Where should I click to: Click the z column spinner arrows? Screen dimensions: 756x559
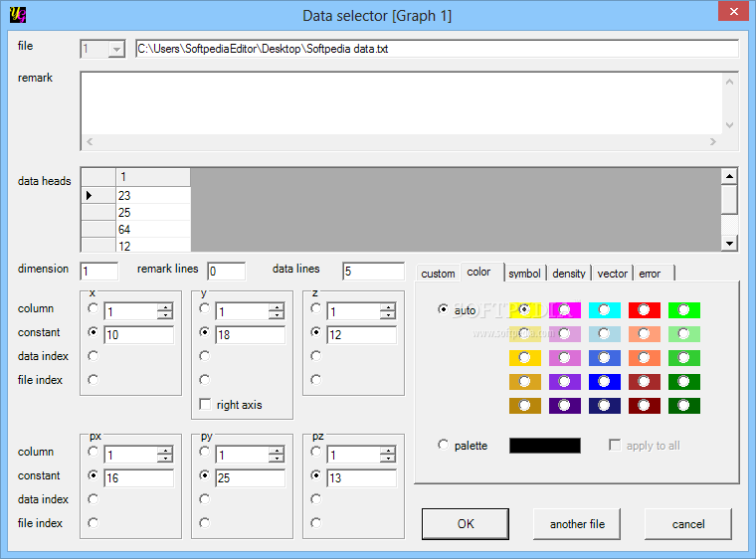point(388,311)
